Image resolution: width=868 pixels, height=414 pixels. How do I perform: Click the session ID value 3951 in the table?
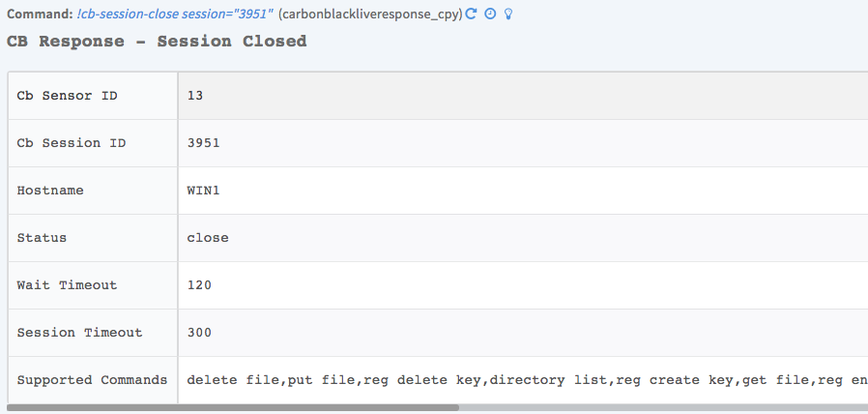coord(203,143)
